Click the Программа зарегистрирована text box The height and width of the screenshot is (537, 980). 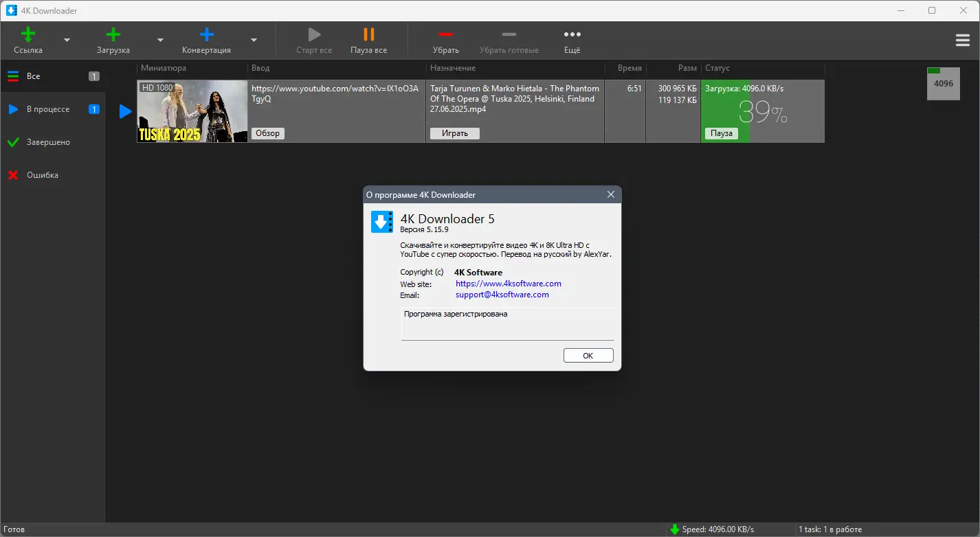click(x=507, y=323)
